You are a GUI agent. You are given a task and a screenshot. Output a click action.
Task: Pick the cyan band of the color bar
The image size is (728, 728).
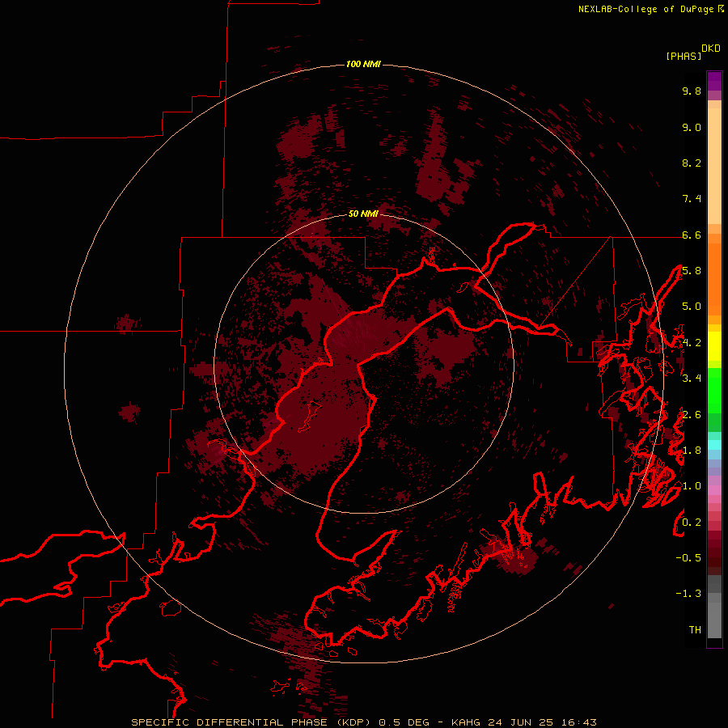tap(714, 445)
